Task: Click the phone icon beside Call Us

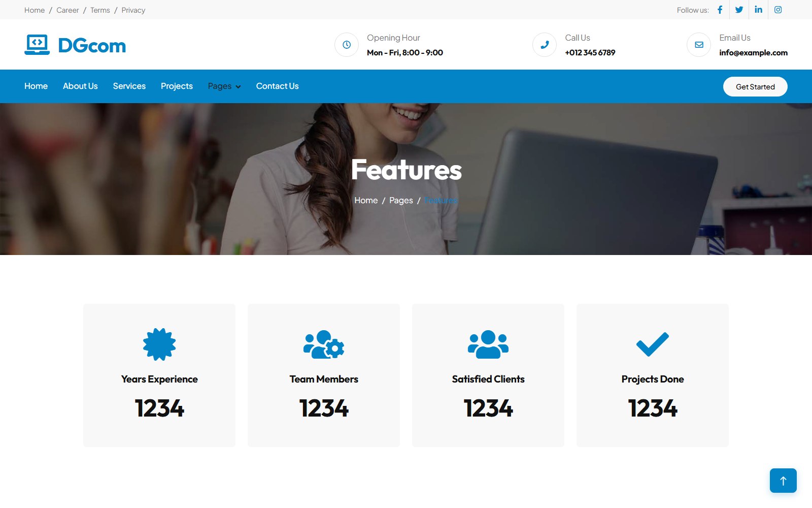Action: [x=545, y=45]
